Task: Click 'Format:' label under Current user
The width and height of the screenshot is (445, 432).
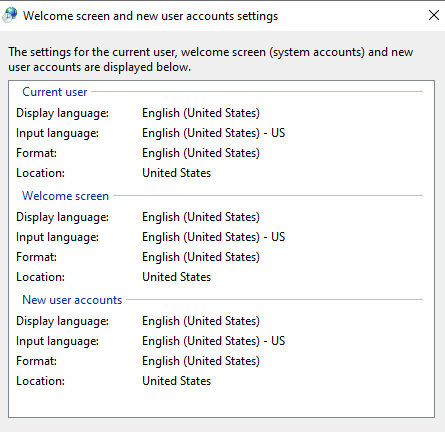Action: [36, 153]
